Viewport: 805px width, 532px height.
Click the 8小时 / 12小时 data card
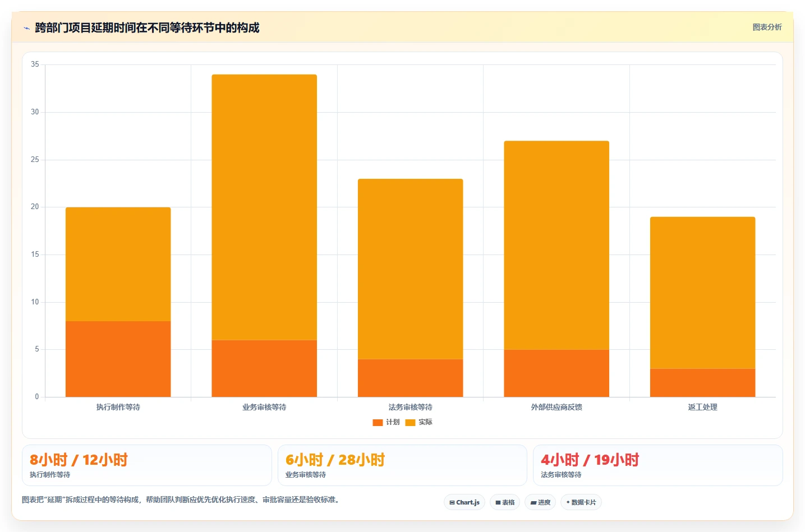(x=147, y=465)
